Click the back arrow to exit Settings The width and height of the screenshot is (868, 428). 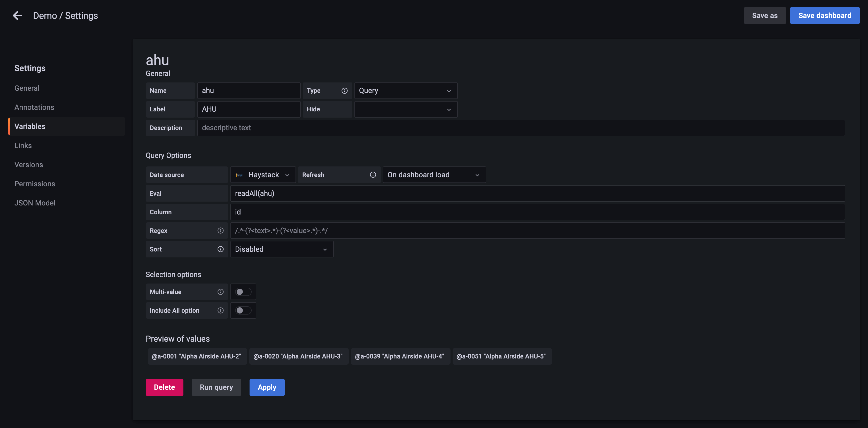17,15
